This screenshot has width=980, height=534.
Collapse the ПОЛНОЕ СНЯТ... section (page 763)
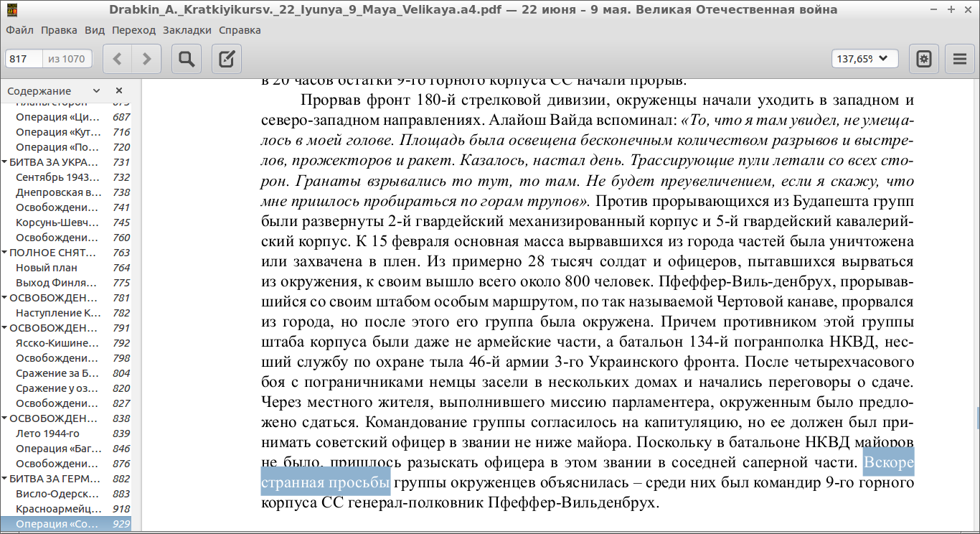pos(5,253)
